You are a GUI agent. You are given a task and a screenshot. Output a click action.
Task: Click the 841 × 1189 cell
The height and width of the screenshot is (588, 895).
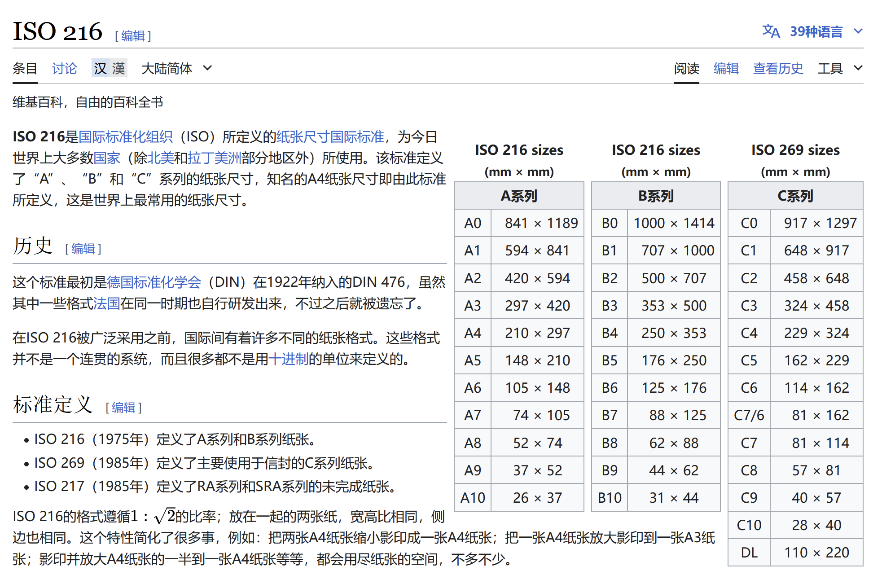pyautogui.click(x=537, y=223)
